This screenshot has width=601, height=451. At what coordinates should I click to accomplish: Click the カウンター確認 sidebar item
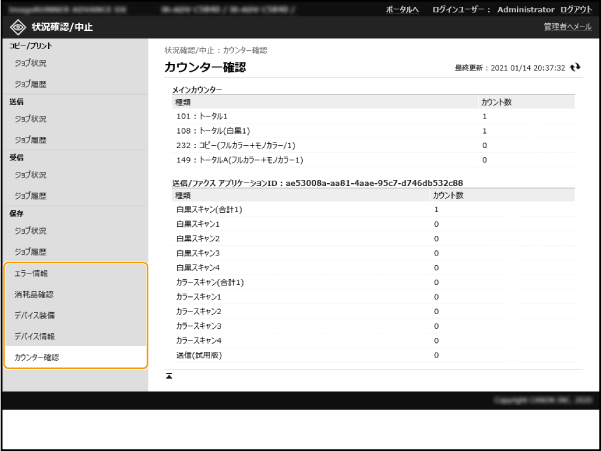[37, 357]
